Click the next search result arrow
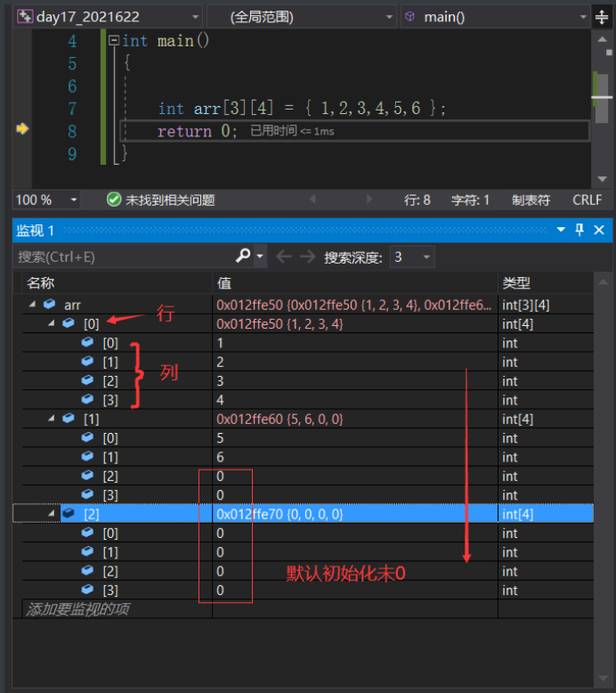Image resolution: width=616 pixels, height=693 pixels. pyautogui.click(x=308, y=257)
